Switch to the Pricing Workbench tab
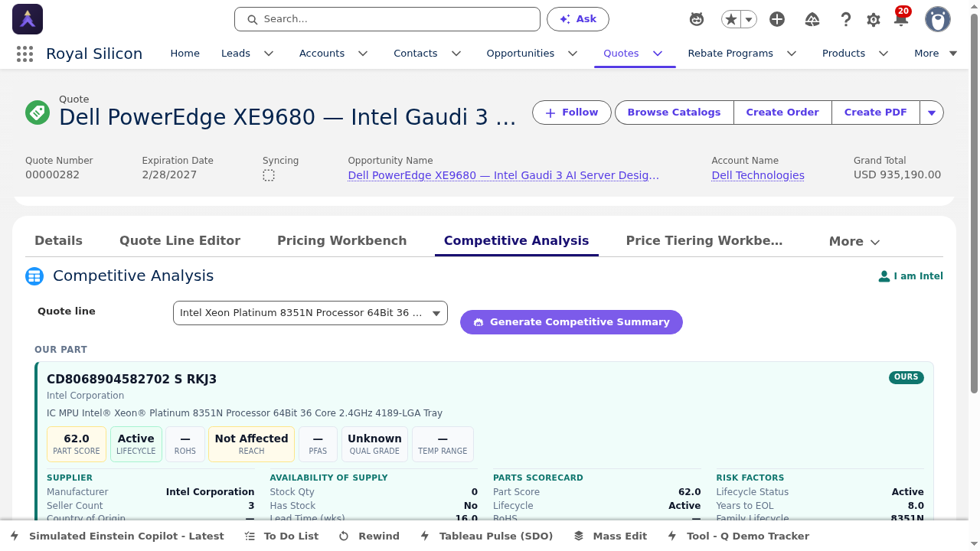The width and height of the screenshot is (980, 551). [x=342, y=241]
